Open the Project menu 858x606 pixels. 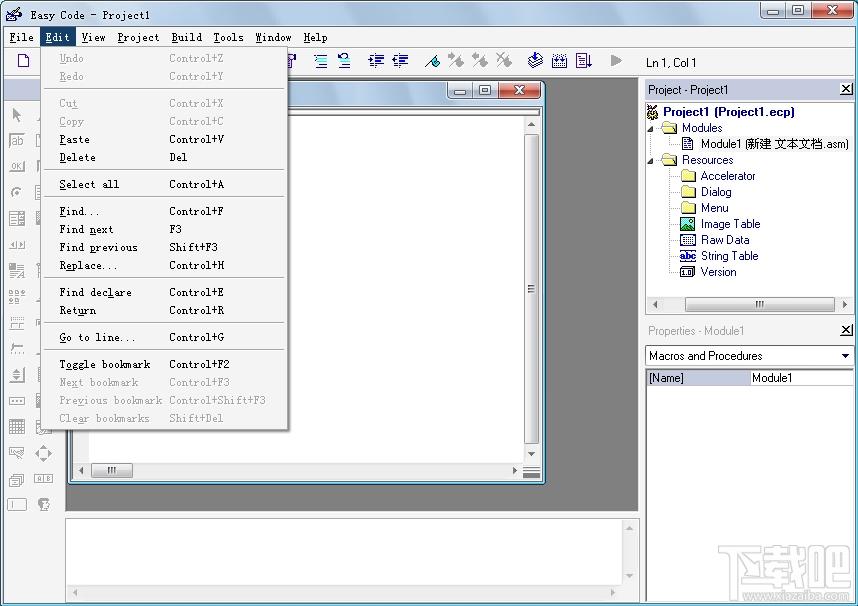[x=138, y=37]
